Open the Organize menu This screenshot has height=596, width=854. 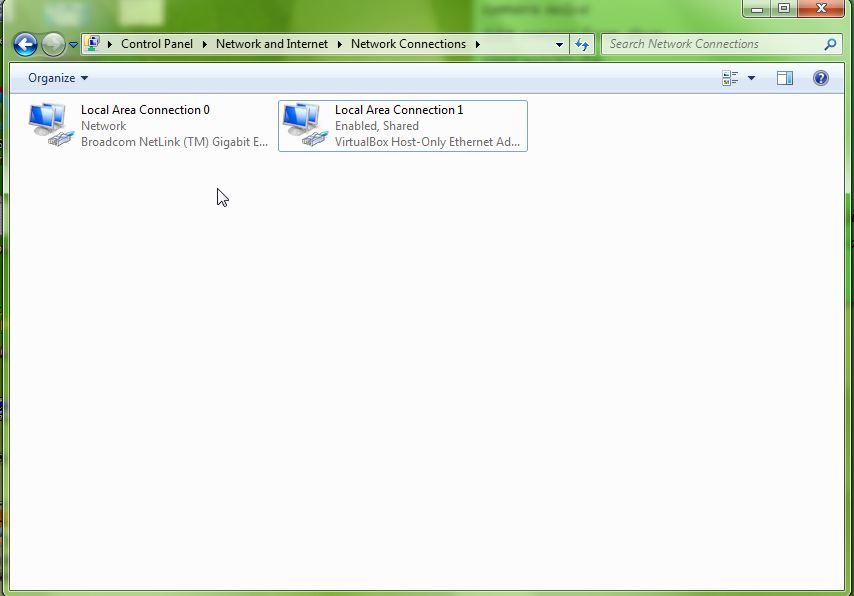tap(55, 77)
